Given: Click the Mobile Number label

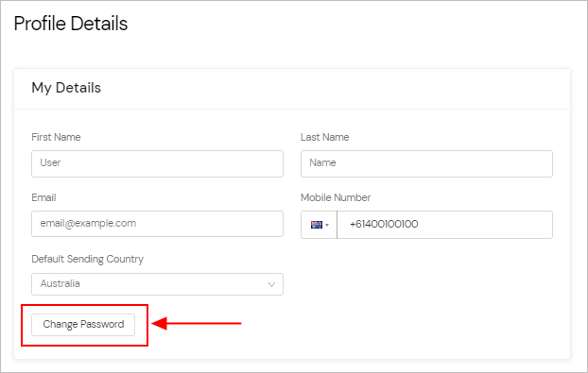Looking at the screenshot, I should (336, 197).
